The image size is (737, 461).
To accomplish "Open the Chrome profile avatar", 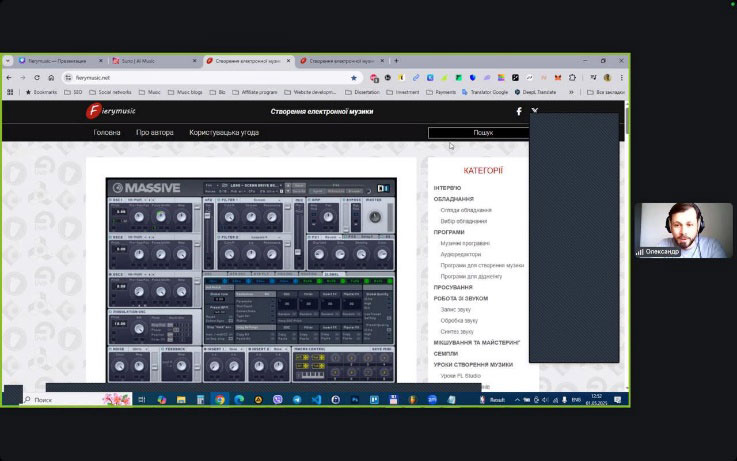I will coord(607,78).
